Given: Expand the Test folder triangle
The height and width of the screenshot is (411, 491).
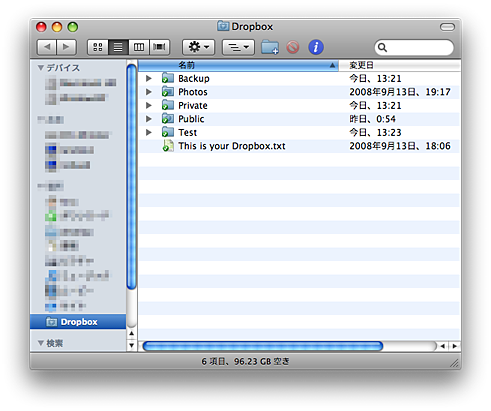Looking at the screenshot, I should (x=149, y=132).
